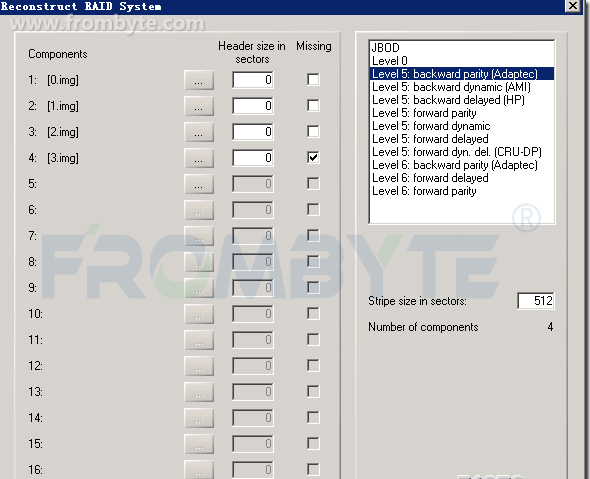Image resolution: width=590 pixels, height=479 pixels.
Task: Click header size field for component 1
Action: coord(253,80)
